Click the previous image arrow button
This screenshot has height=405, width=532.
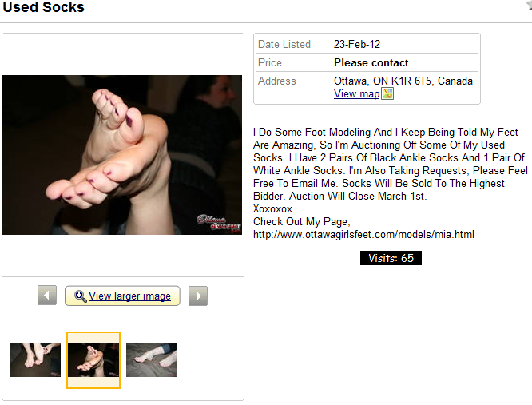pos(47,296)
